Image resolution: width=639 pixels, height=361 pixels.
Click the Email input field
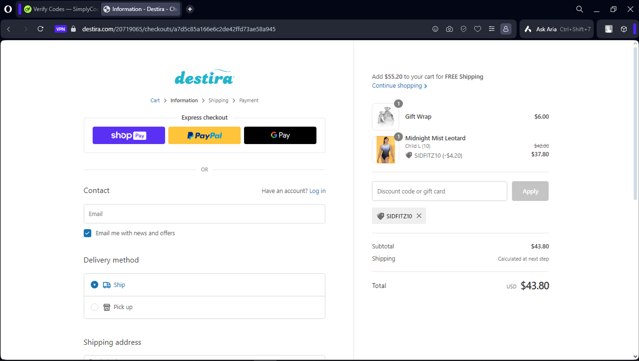[x=204, y=214]
